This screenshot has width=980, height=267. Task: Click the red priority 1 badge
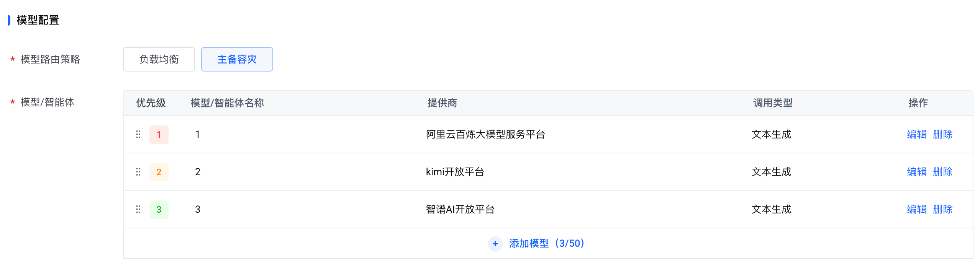159,134
